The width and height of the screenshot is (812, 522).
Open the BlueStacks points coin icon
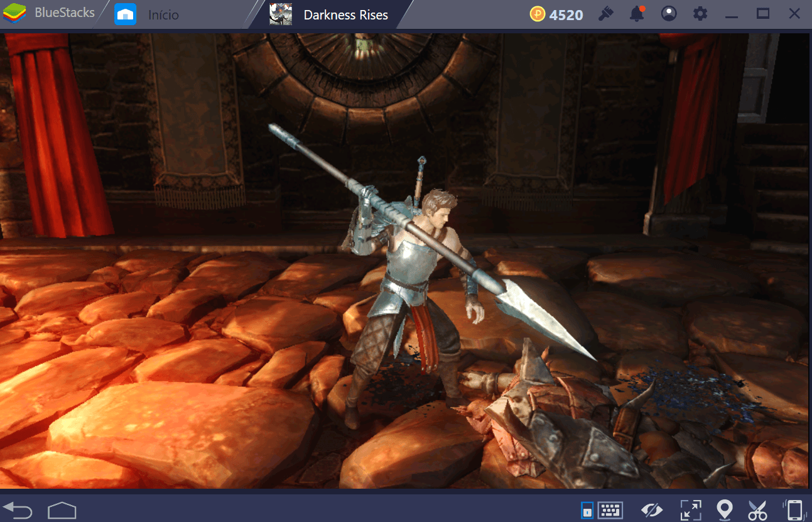click(538, 14)
